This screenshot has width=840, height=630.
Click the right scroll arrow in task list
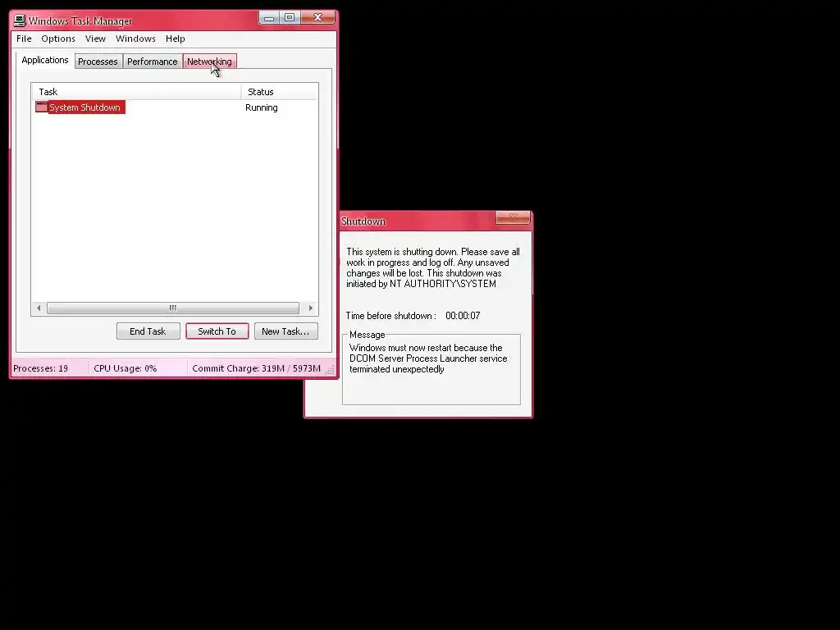pos(311,308)
